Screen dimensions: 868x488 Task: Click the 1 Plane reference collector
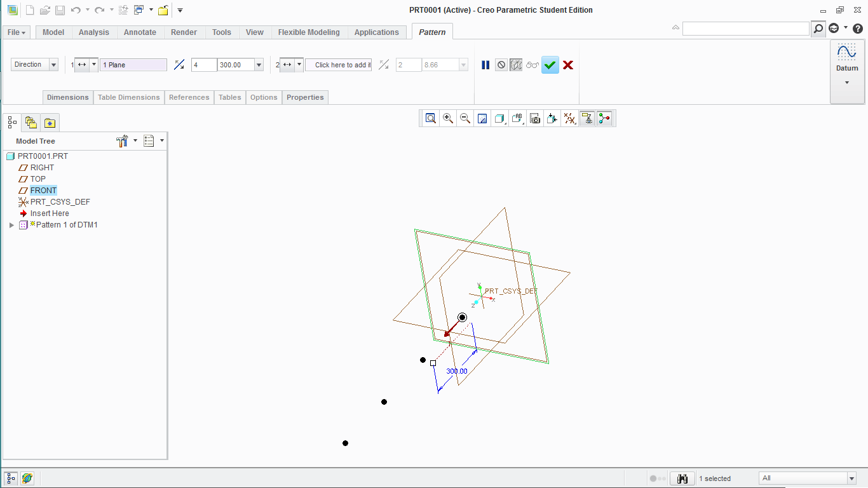(x=133, y=65)
